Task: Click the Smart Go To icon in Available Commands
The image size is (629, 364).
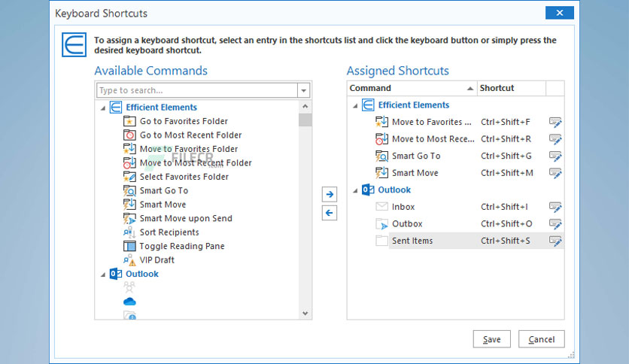Action: [x=129, y=190]
